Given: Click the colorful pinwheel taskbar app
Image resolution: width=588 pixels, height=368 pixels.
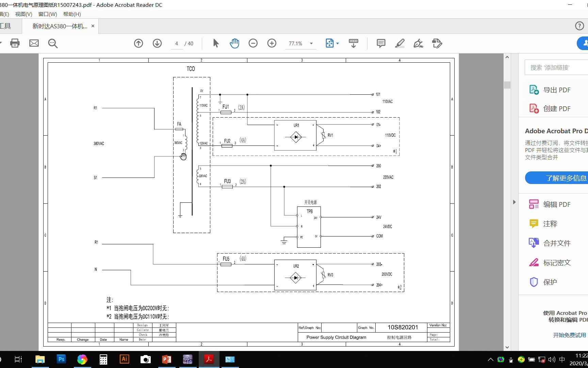Looking at the screenshot, I should pyautogui.click(x=82, y=359).
